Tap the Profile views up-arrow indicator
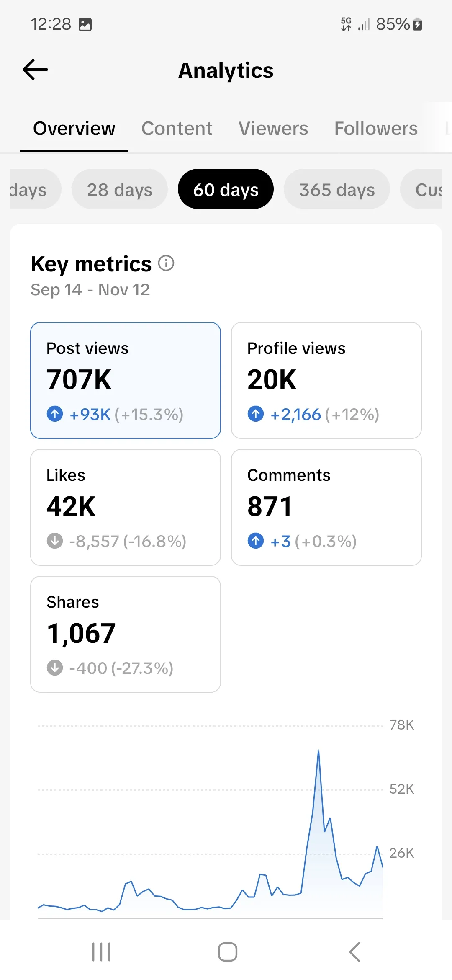452x980 pixels. point(256,414)
